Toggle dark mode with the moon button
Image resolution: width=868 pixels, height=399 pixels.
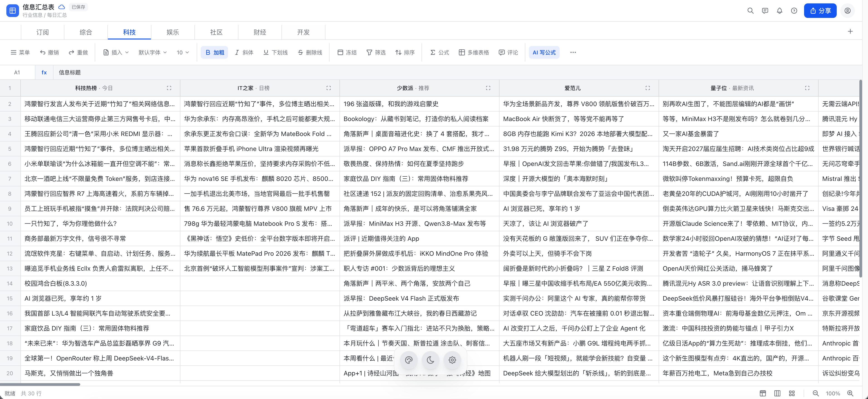tap(430, 360)
